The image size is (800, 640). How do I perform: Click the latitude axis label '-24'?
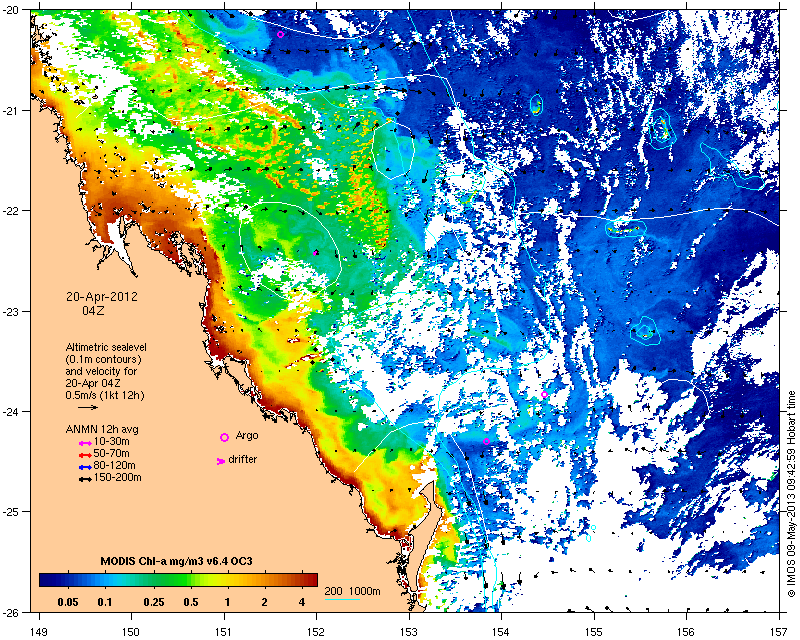click(11, 411)
